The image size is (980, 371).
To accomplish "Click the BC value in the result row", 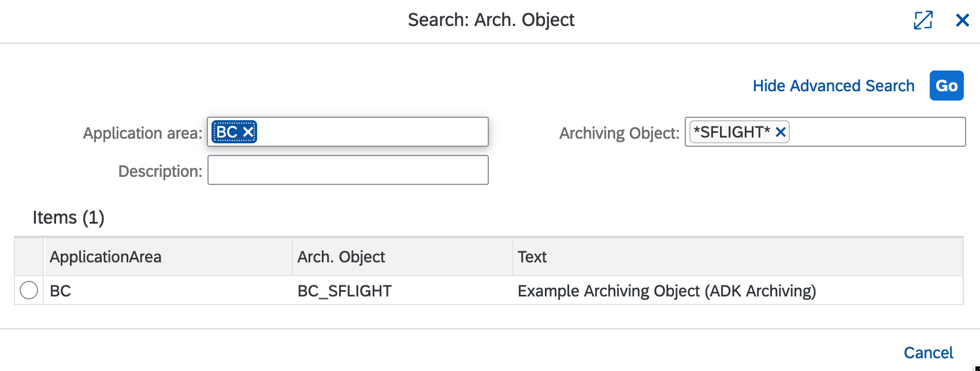I will pyautogui.click(x=60, y=291).
